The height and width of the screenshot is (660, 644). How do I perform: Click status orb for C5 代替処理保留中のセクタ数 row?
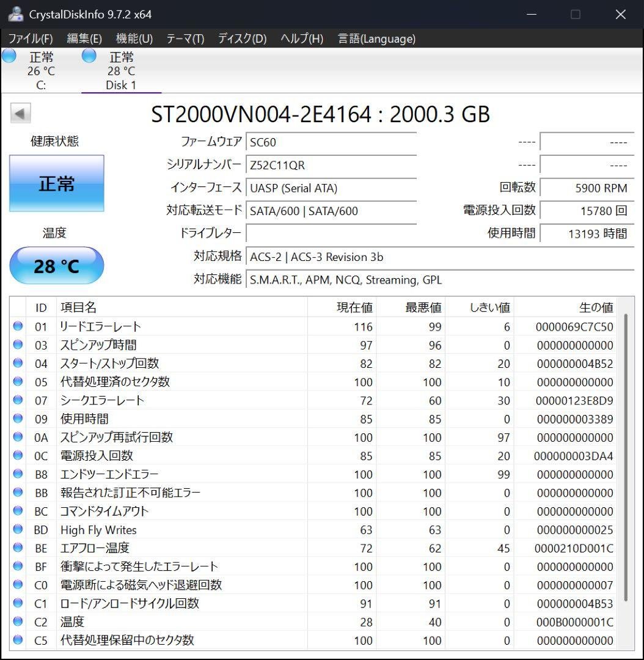18,640
